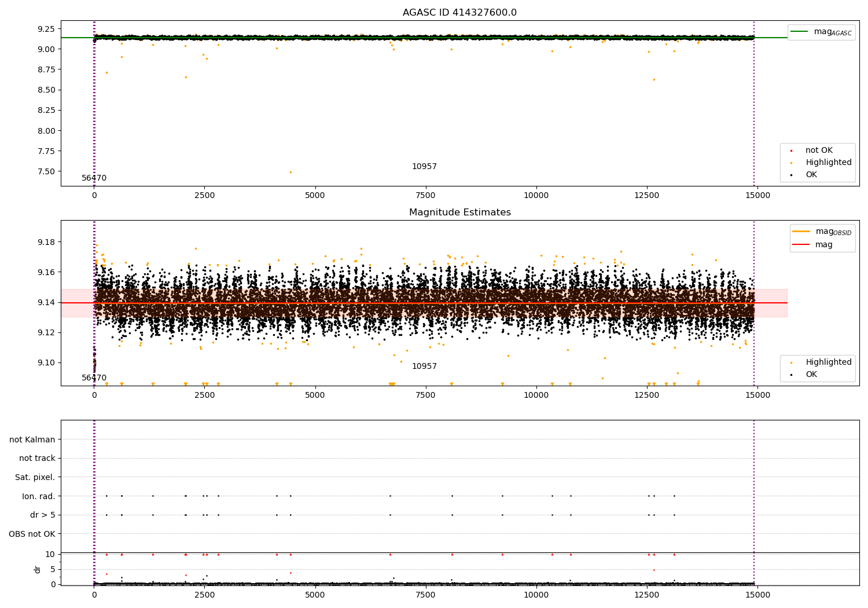Screen dimensions: 868x608
Task: Click the '5000' x-tick under top panel
Action: pos(315,196)
